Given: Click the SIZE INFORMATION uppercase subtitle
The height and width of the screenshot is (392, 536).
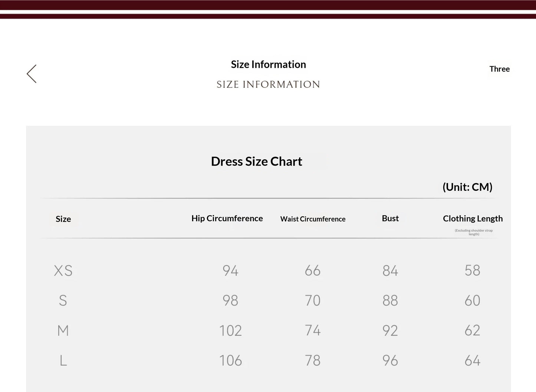Looking at the screenshot, I should [268, 84].
